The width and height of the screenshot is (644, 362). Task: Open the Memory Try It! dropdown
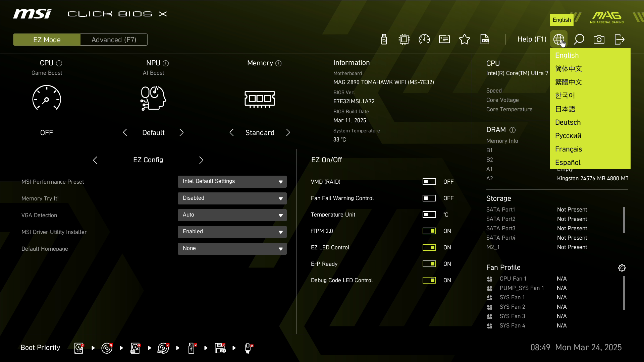[232, 198]
